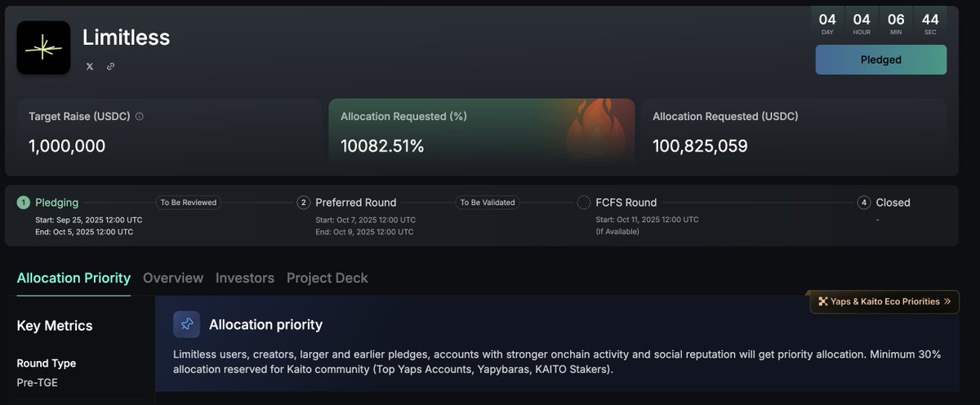This screenshot has width=980, height=405.
Task: Click the Closed step number 4 circle
Action: [x=864, y=202]
